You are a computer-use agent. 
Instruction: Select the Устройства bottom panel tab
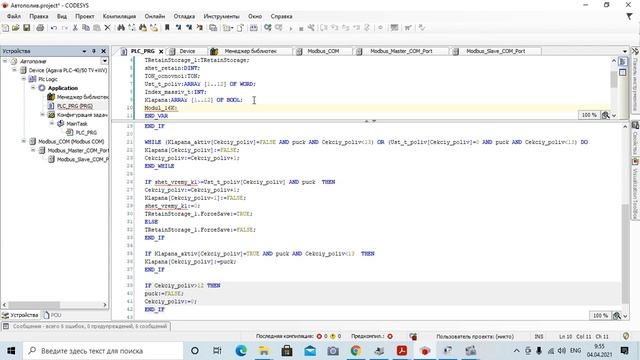[20, 315]
